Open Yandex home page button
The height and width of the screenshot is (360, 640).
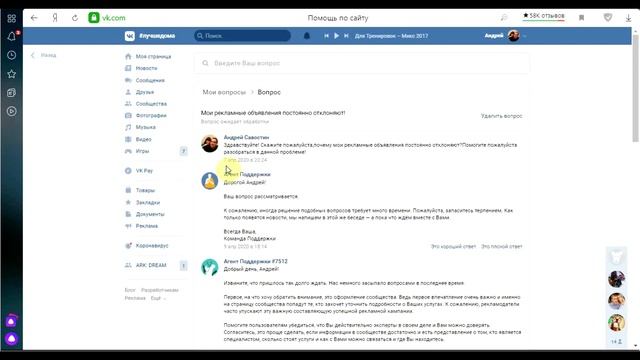(x=55, y=18)
